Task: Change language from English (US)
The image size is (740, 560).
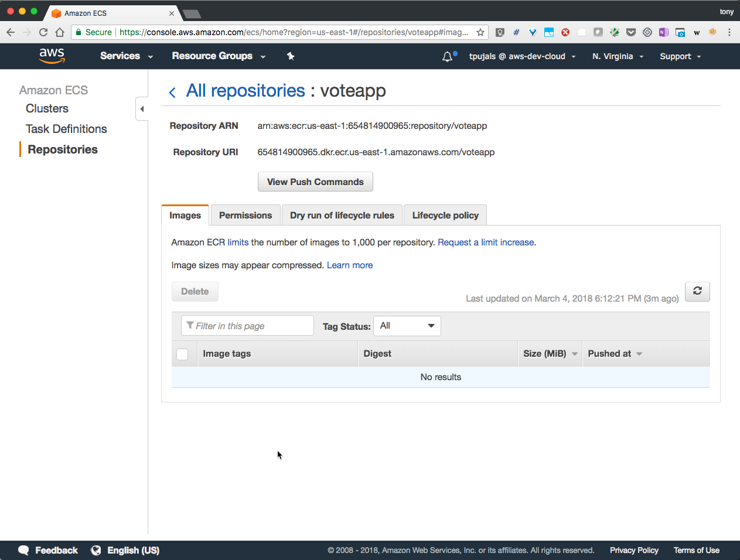Action: click(x=133, y=550)
